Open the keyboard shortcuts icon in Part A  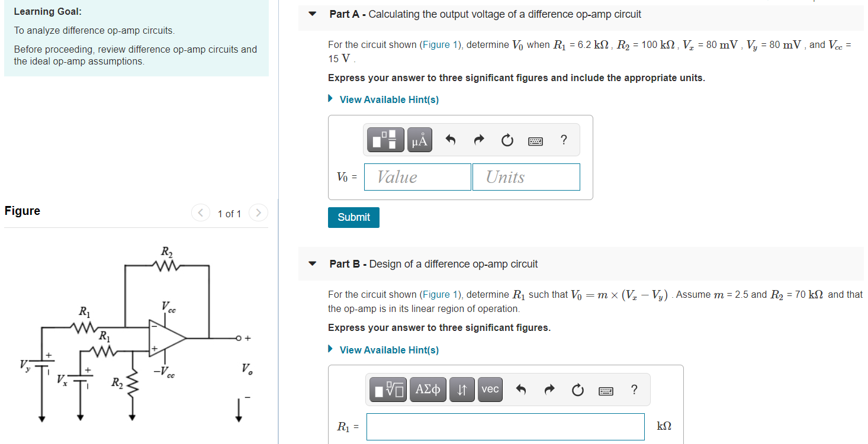535,140
